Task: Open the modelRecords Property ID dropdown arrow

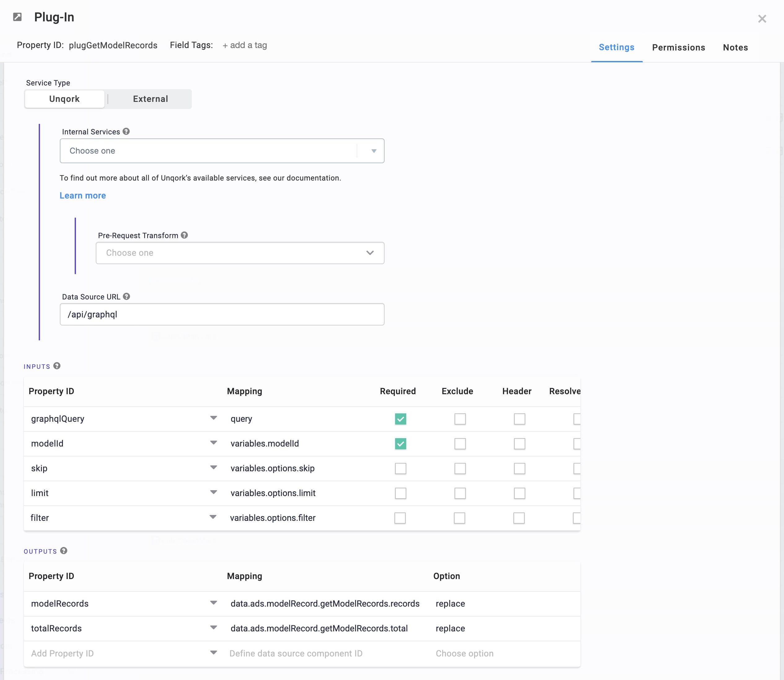Action: (214, 603)
